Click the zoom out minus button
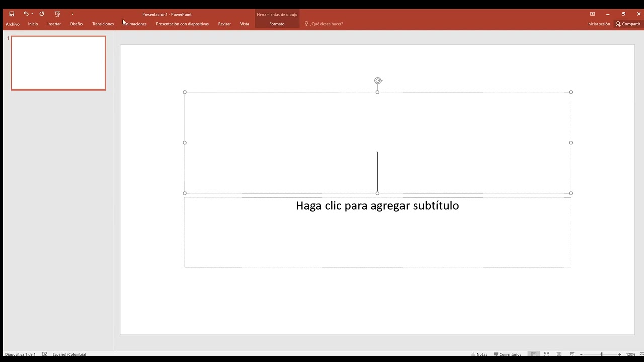This screenshot has height=362, width=644. (582, 354)
